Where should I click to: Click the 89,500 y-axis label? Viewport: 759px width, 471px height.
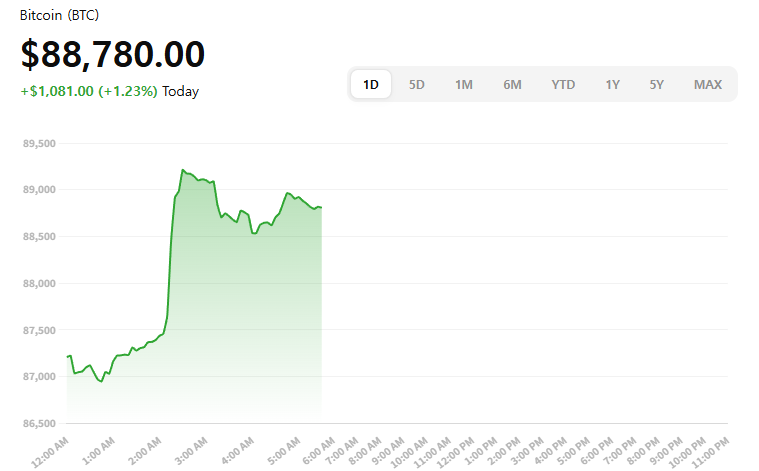[x=39, y=143]
